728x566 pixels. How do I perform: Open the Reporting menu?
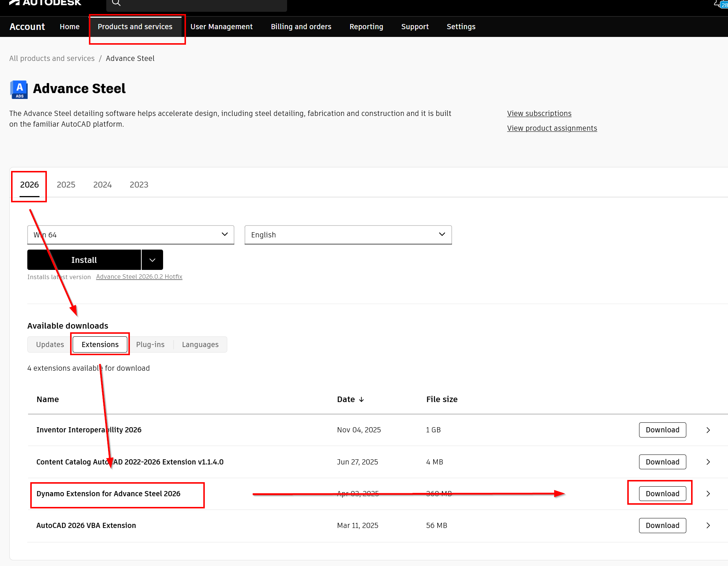pyautogui.click(x=366, y=27)
